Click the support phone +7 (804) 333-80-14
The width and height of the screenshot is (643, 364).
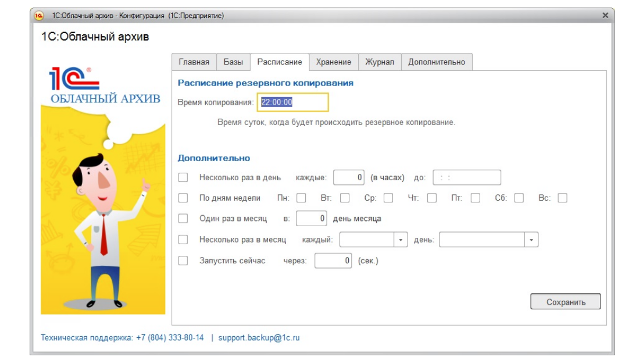tap(170, 337)
